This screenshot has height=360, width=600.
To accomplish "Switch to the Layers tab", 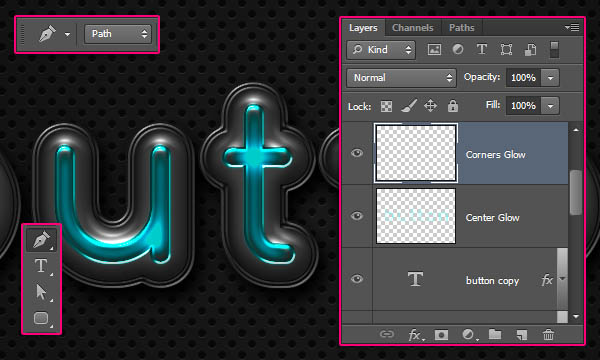I will click(363, 28).
